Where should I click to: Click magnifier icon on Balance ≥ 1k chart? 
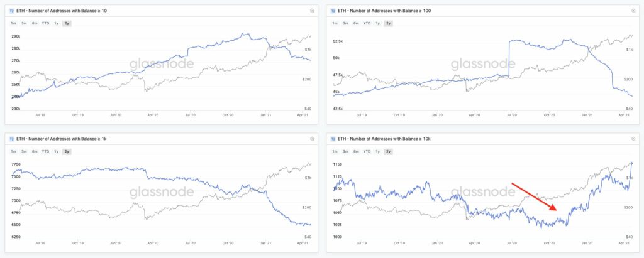[x=312, y=139]
